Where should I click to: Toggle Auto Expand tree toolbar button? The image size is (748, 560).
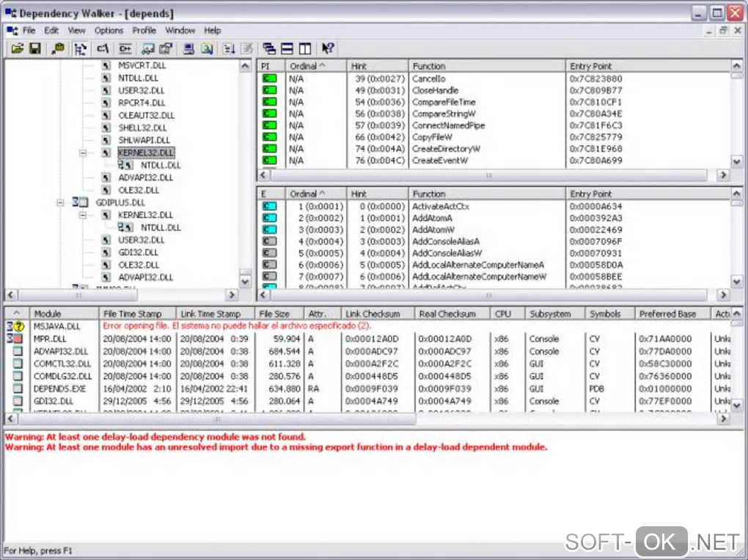click(80, 48)
